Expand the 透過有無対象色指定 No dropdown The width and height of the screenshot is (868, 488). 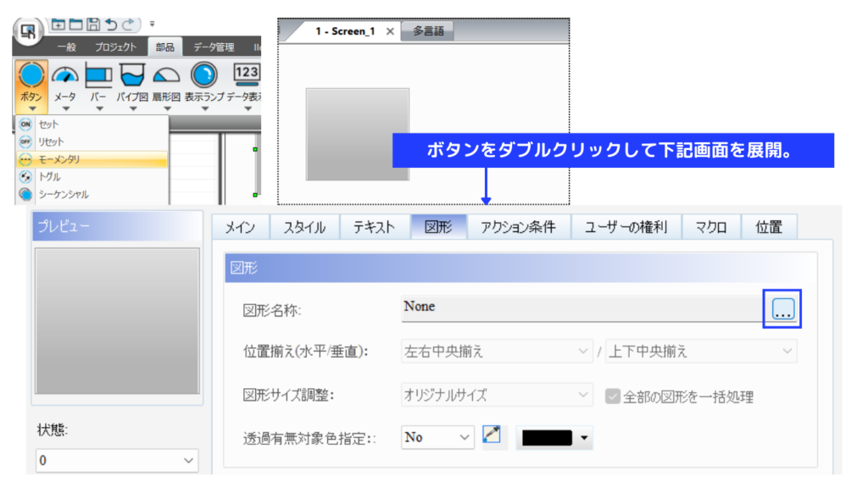(437, 437)
